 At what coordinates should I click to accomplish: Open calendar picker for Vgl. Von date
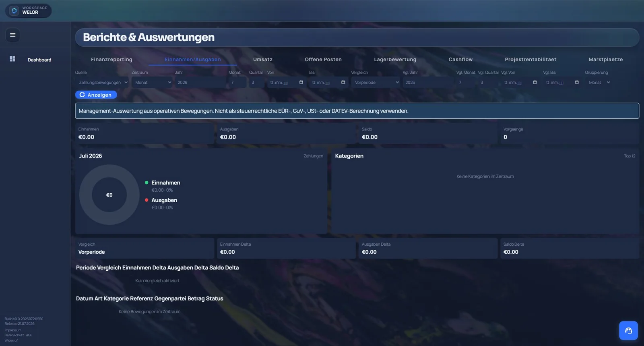(x=535, y=82)
